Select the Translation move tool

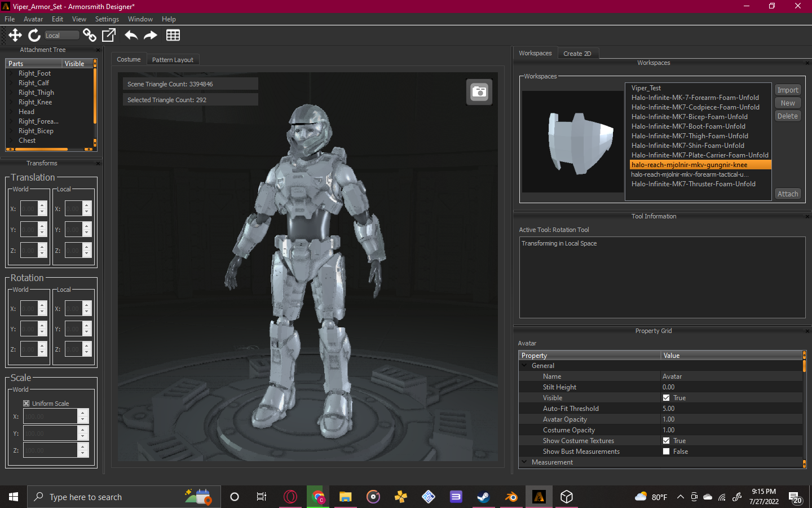pyautogui.click(x=15, y=35)
